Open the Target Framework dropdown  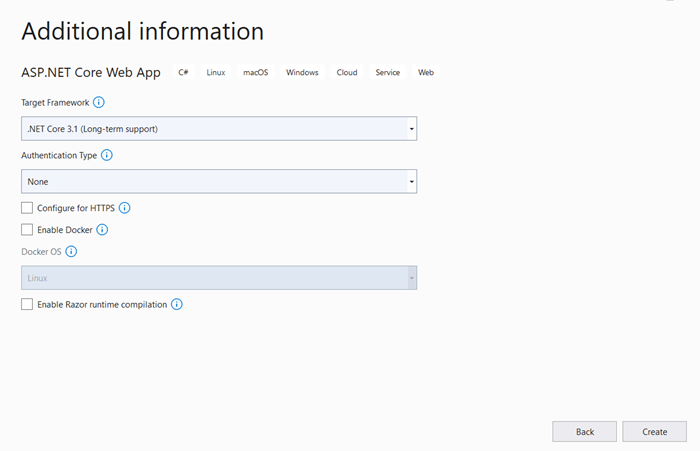point(219,129)
